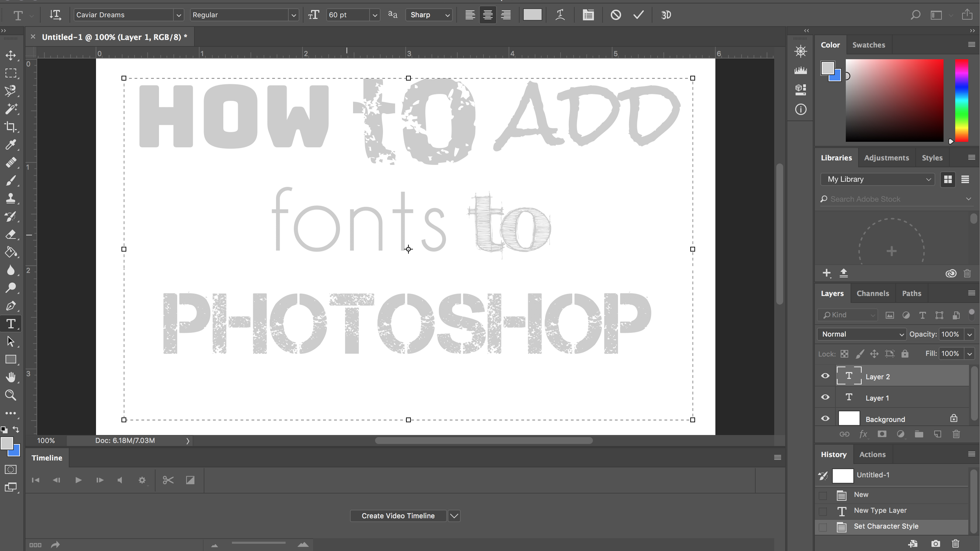The height and width of the screenshot is (551, 980).
Task: Click the Create Video Timeline button
Action: [x=398, y=515]
